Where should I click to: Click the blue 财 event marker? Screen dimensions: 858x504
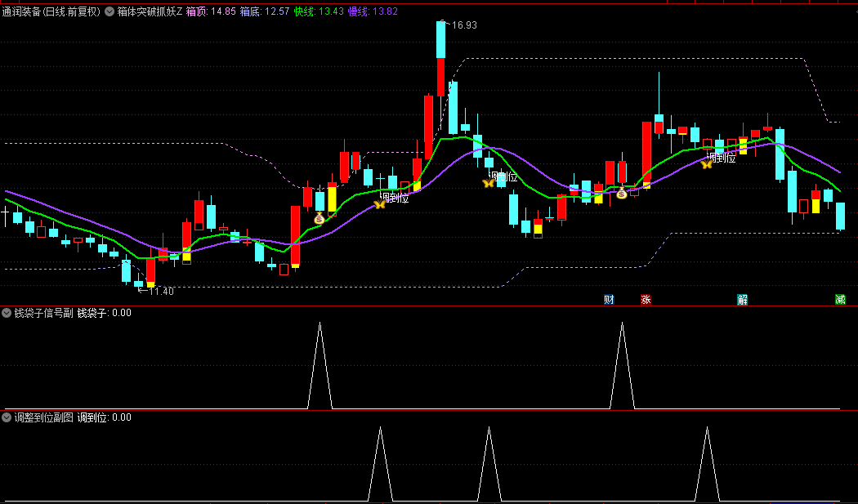point(609,299)
